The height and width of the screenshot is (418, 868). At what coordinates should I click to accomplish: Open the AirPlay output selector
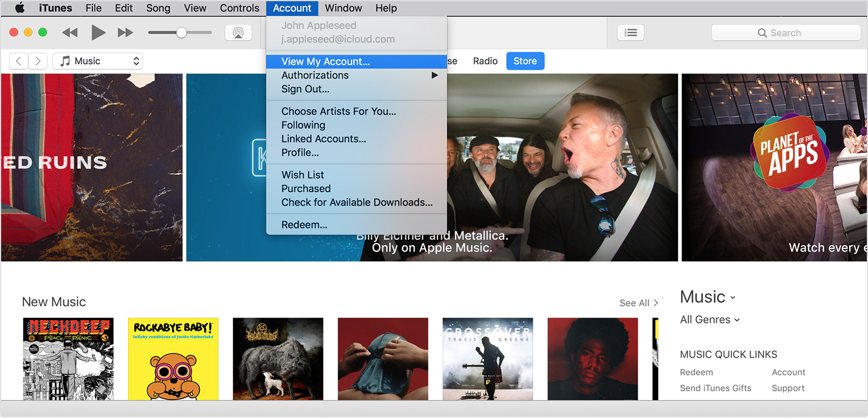(238, 33)
